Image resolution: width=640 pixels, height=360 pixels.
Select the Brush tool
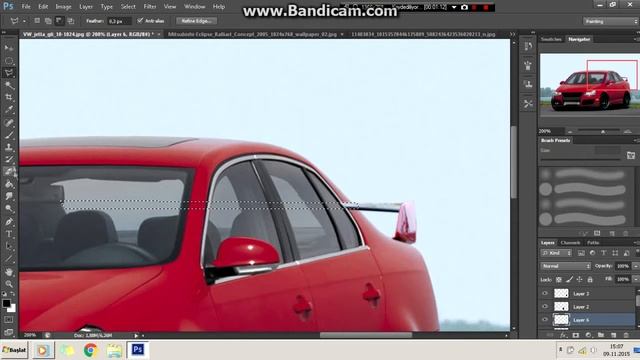point(9,135)
